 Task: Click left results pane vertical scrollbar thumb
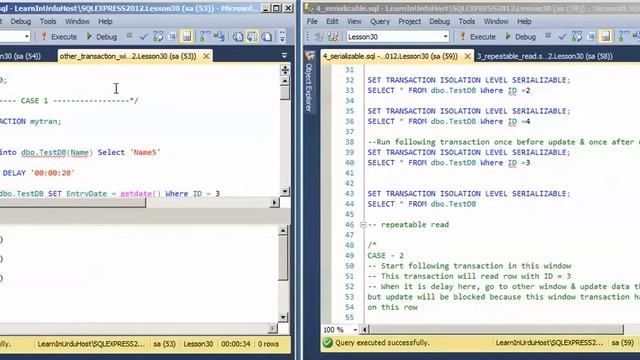point(283,259)
